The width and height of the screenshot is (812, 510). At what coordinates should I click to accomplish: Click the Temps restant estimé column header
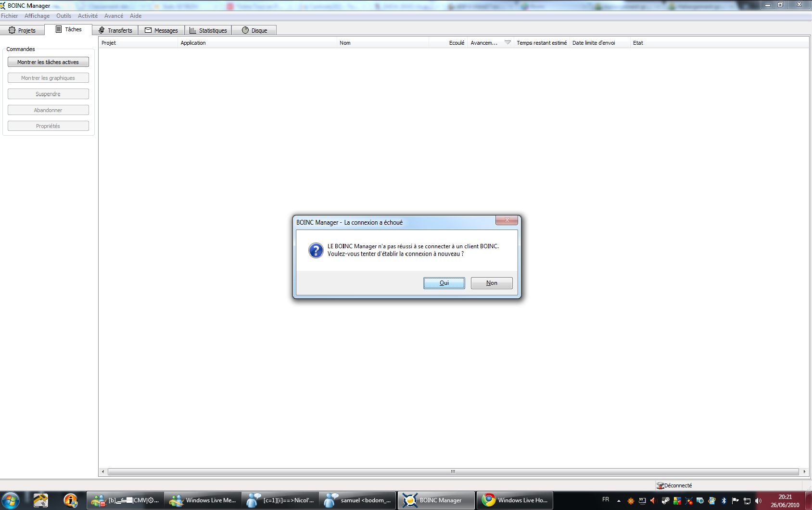tap(542, 43)
